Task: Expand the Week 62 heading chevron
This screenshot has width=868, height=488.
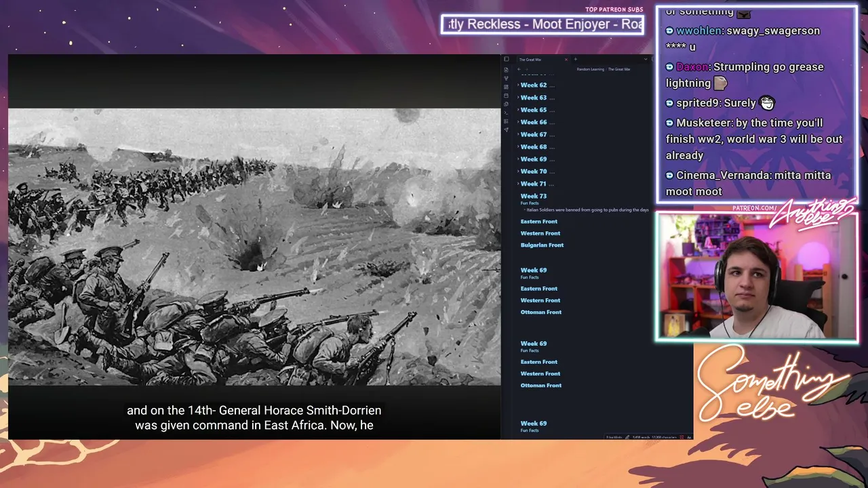Action: click(518, 85)
